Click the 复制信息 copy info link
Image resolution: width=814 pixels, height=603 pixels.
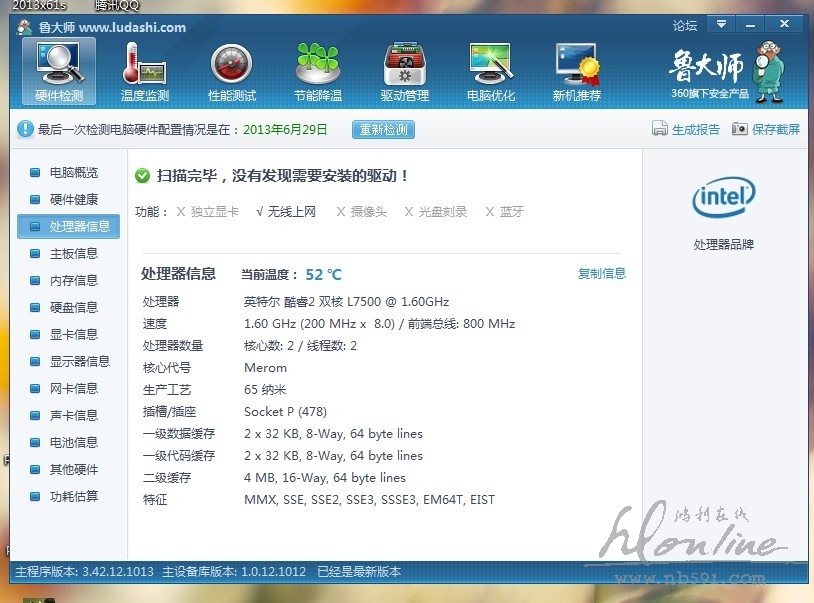(602, 274)
